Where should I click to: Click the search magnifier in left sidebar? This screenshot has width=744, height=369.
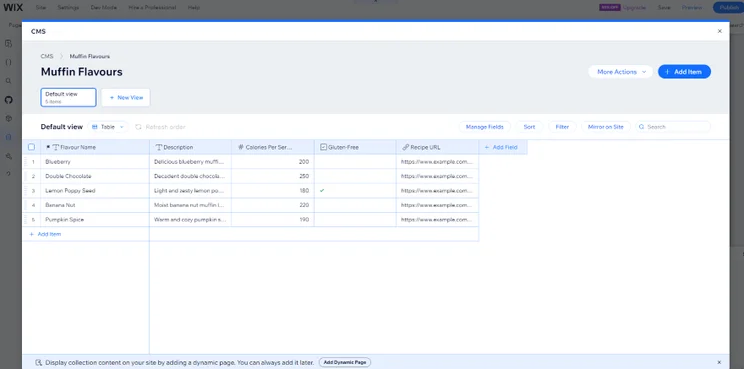point(9,81)
